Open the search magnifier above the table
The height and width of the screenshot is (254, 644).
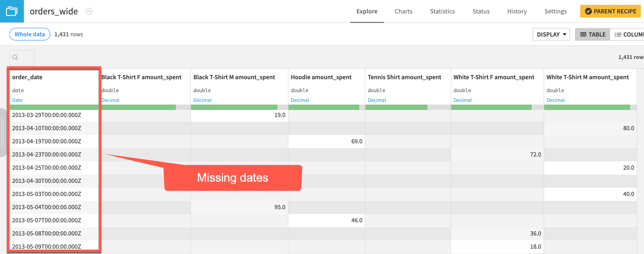point(15,57)
